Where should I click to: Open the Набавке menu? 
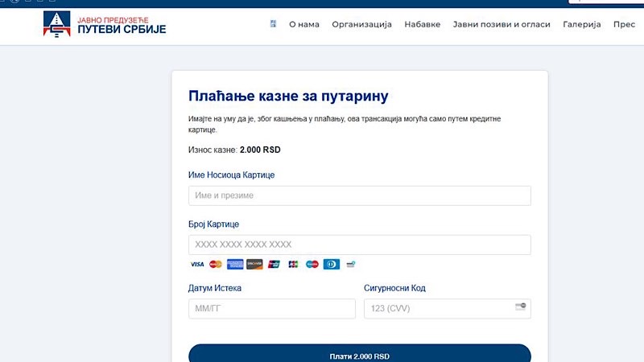pos(422,24)
